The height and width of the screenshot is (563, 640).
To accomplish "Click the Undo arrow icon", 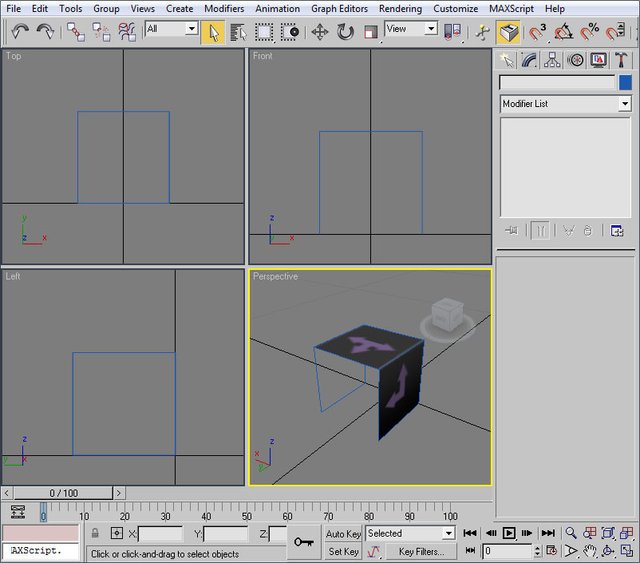I will click(20, 31).
